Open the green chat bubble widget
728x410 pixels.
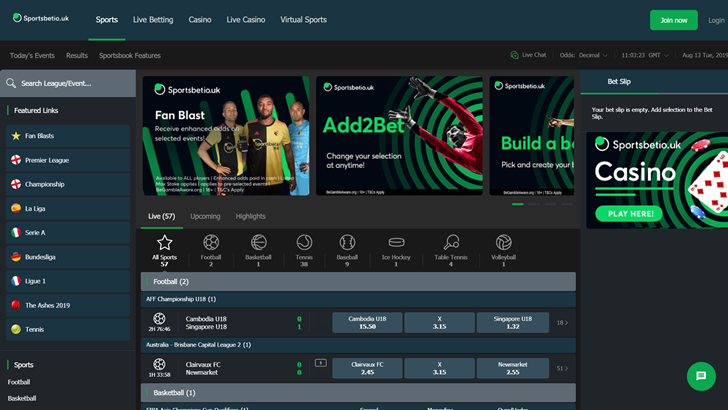click(701, 376)
